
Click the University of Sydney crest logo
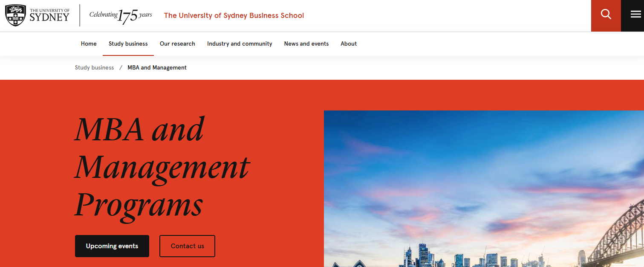[15, 15]
